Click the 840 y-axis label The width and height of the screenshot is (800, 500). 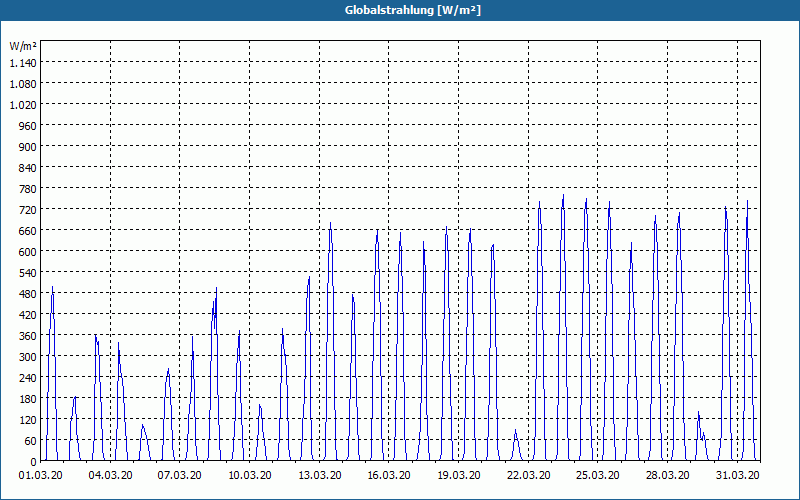coord(28,168)
